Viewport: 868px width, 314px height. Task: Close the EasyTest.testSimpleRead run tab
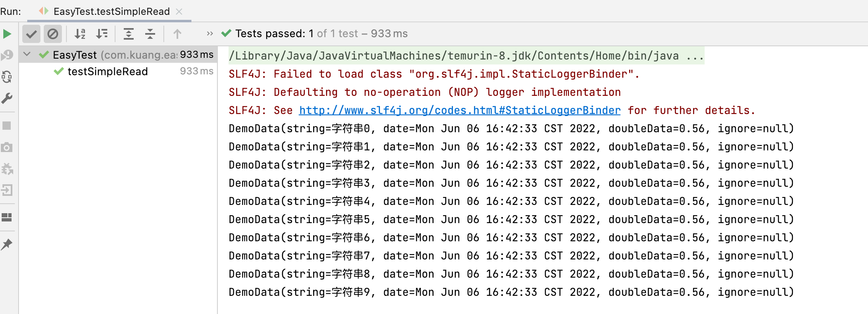tap(179, 12)
